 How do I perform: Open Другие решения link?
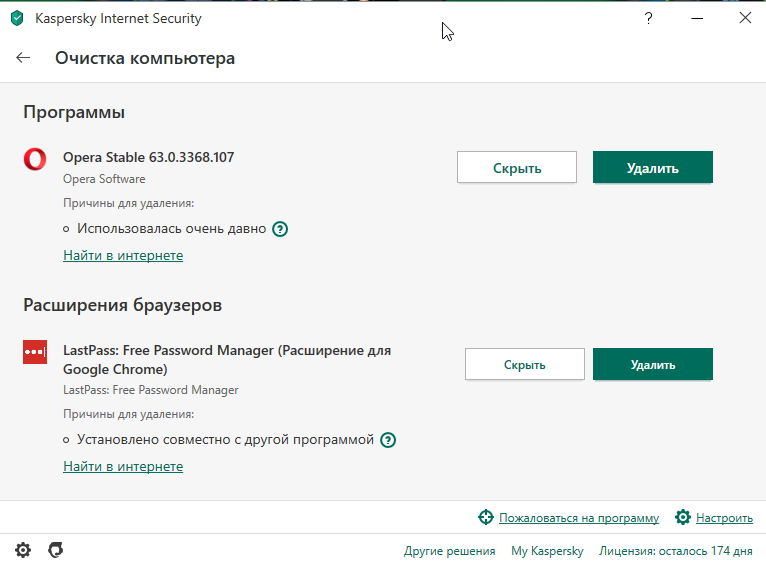point(449,551)
